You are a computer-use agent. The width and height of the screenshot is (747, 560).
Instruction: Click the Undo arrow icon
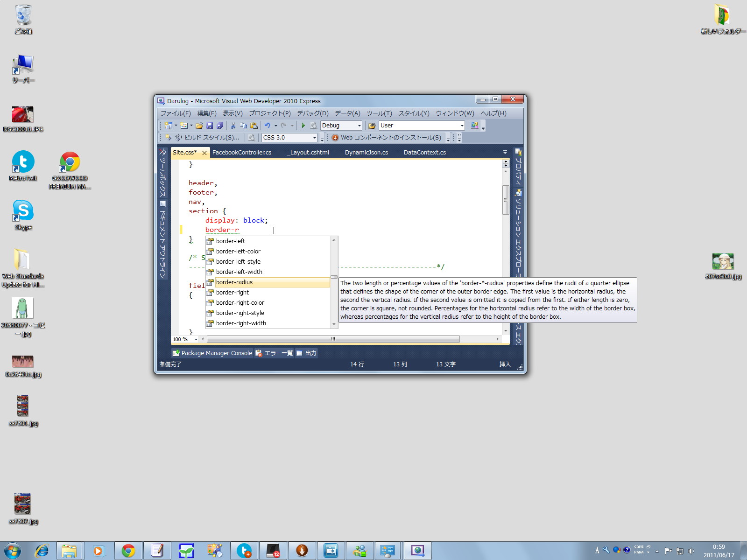(268, 126)
